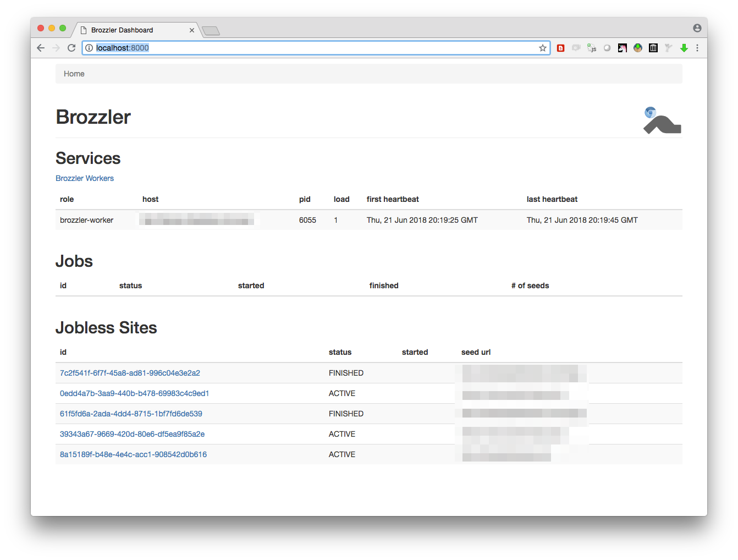The image size is (738, 560).
Task: Click the brozzler-worker role cell
Action: pyautogui.click(x=86, y=220)
